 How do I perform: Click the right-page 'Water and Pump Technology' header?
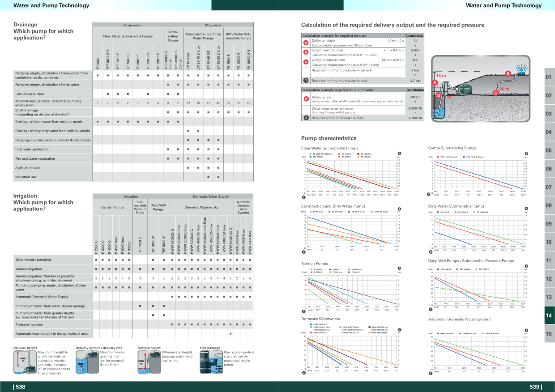point(504,5)
